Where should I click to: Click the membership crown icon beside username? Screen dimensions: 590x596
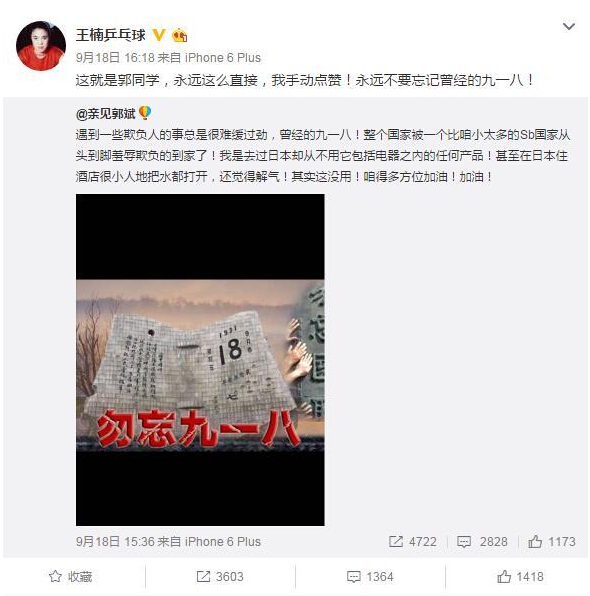pyautogui.click(x=179, y=35)
